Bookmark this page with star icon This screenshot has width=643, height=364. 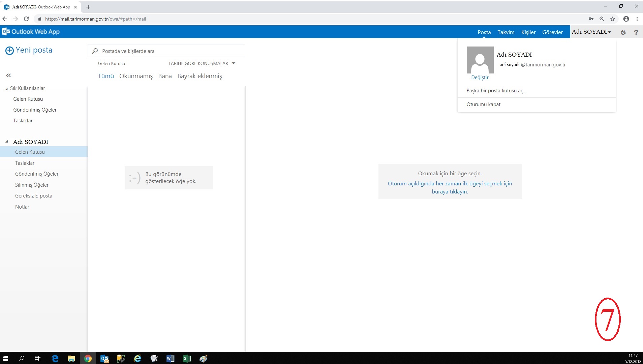click(613, 19)
